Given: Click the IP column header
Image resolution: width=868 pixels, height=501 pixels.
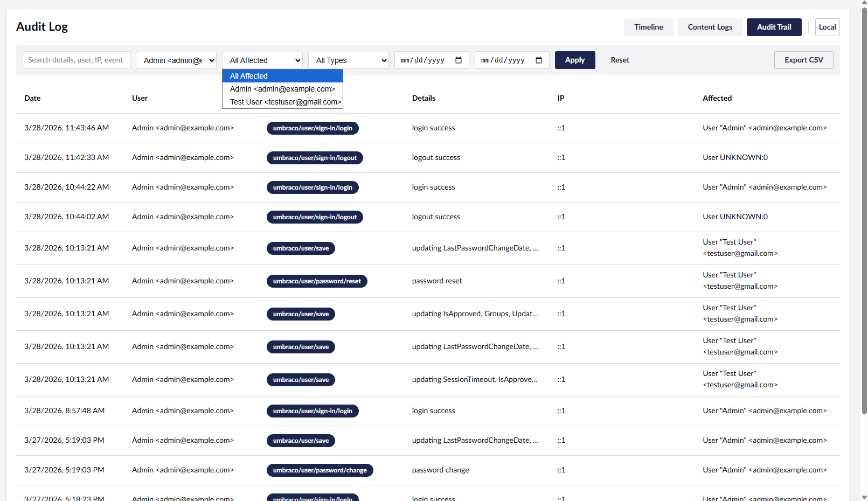Looking at the screenshot, I should [x=561, y=98].
